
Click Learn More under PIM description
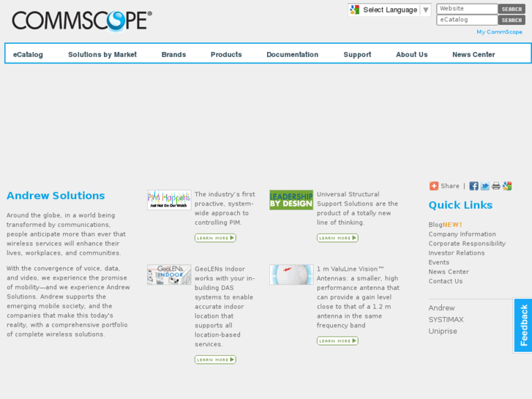[x=215, y=238]
